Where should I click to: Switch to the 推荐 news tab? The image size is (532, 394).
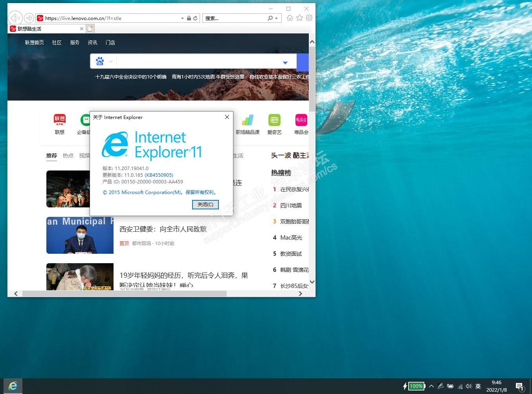(x=51, y=156)
